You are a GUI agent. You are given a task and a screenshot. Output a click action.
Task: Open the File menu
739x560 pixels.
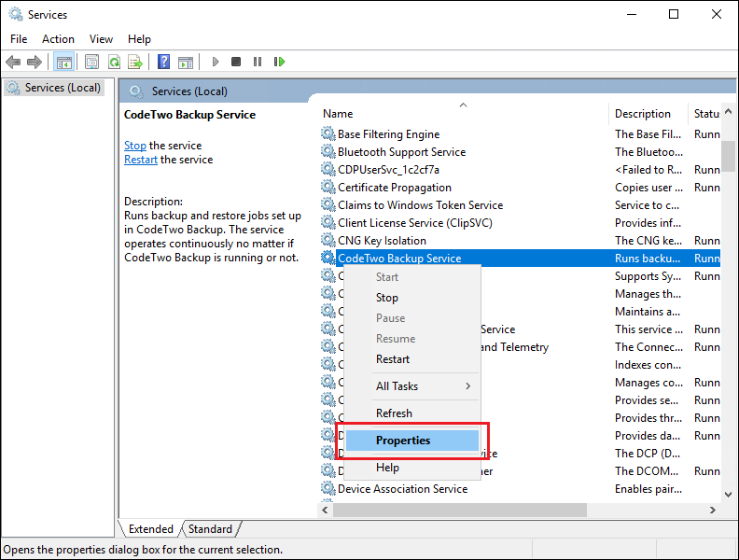(19, 38)
